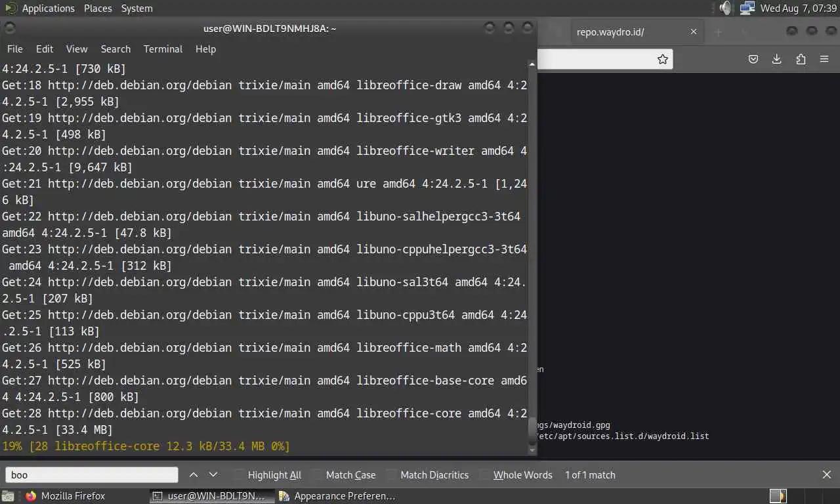The height and width of the screenshot is (504, 840).
Task: Click the date and time clock
Action: point(797,9)
